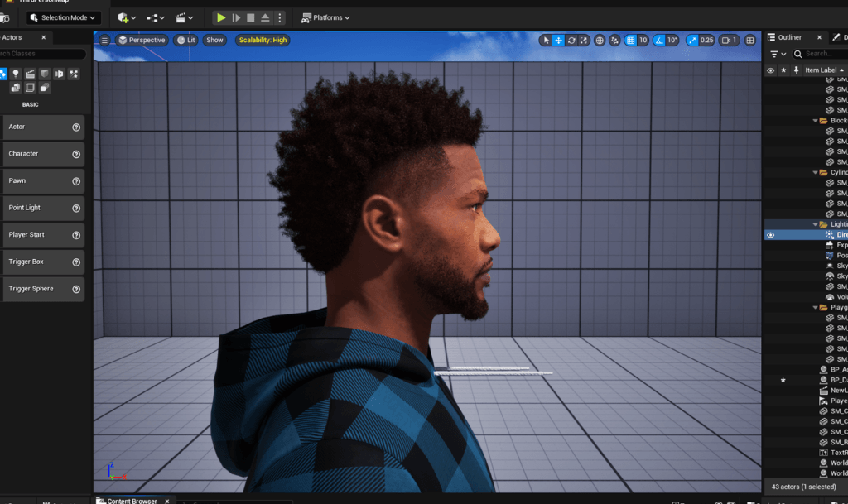Select Trigger Box from Place Actors
848x504 pixels.
click(x=43, y=262)
